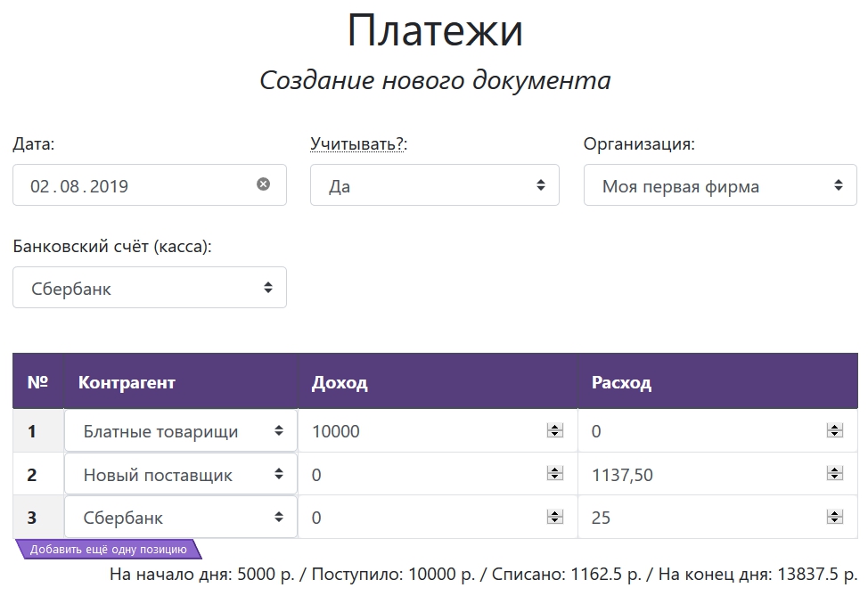Click the Контрагент column header
Screen dimensions: 868x596
click(x=127, y=383)
